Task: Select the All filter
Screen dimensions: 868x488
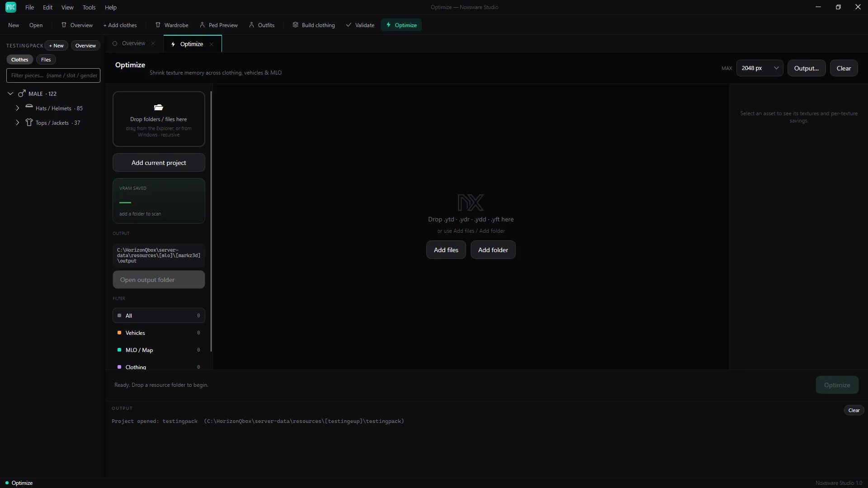Action: (x=159, y=315)
